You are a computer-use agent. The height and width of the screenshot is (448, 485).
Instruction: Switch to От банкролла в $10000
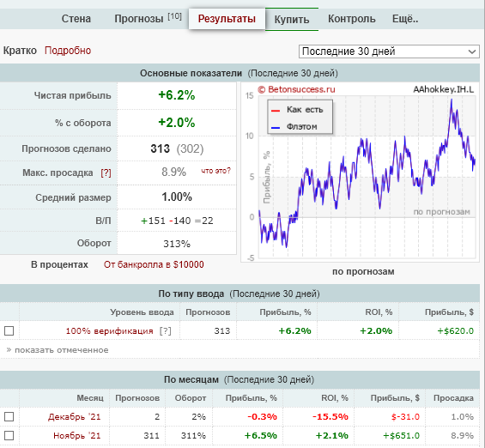tap(154, 264)
